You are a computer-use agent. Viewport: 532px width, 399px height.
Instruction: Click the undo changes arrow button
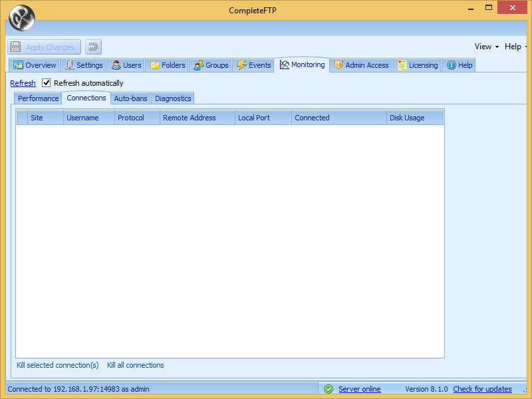(93, 47)
